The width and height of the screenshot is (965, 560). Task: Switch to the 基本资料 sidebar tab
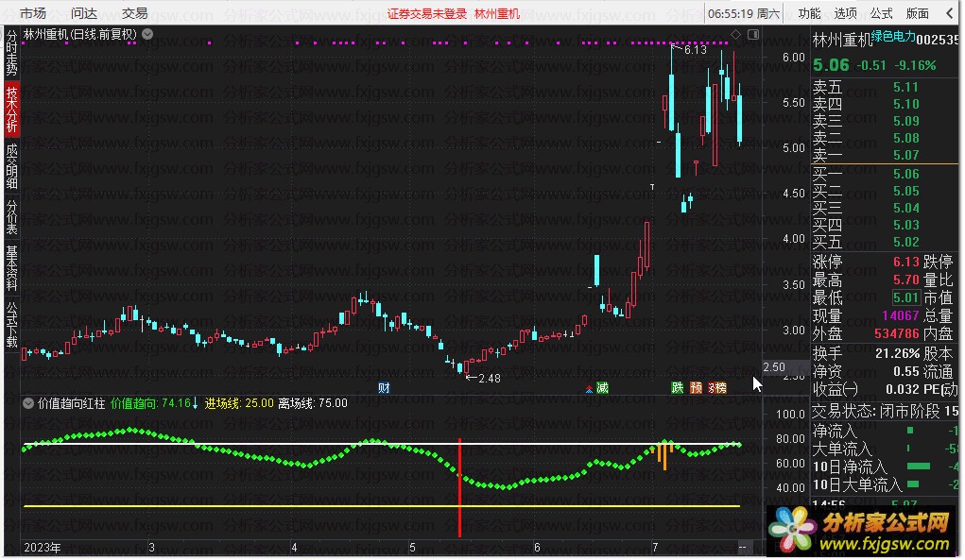point(11,267)
